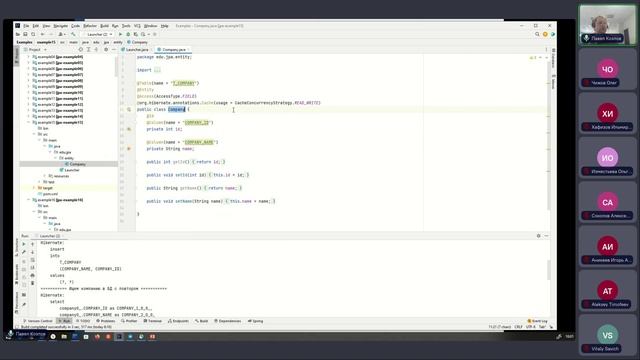Open the Spring tool window
This screenshot has width=640, height=360.
pos(256,321)
